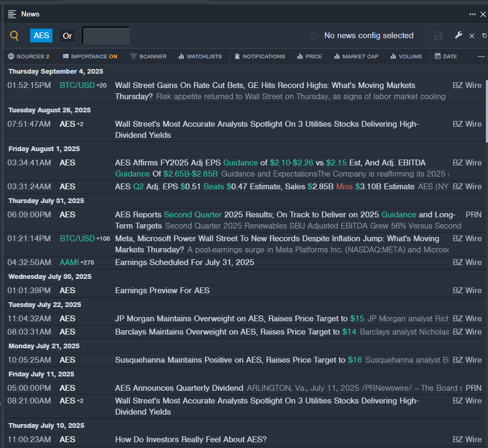Click the News panel title text
The image size is (488, 448).
coord(30,14)
